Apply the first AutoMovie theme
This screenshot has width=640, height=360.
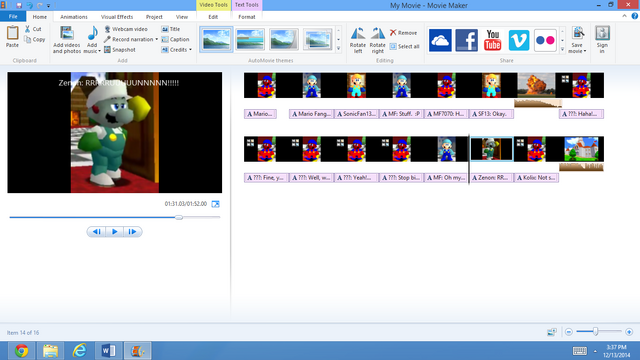tap(216, 40)
